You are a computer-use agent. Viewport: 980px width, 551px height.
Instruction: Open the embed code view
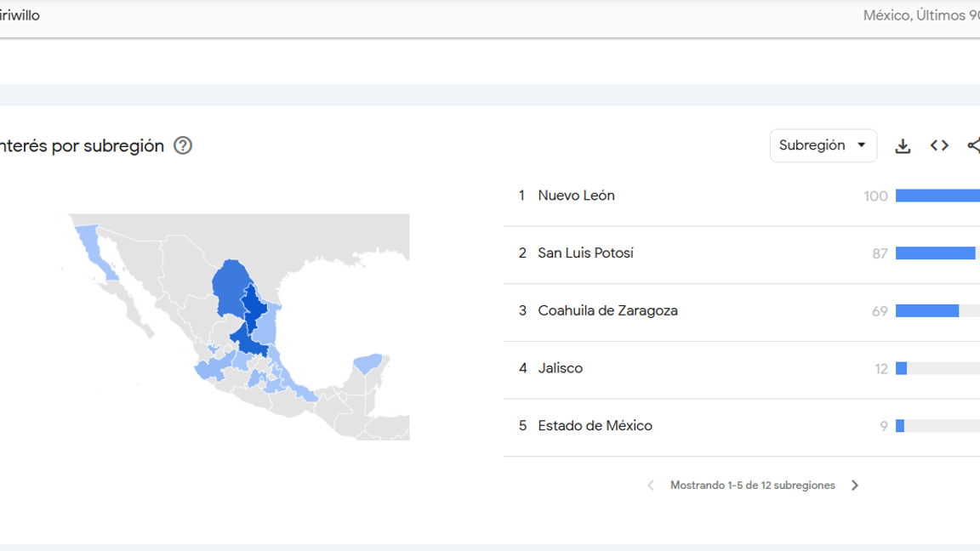(x=939, y=145)
